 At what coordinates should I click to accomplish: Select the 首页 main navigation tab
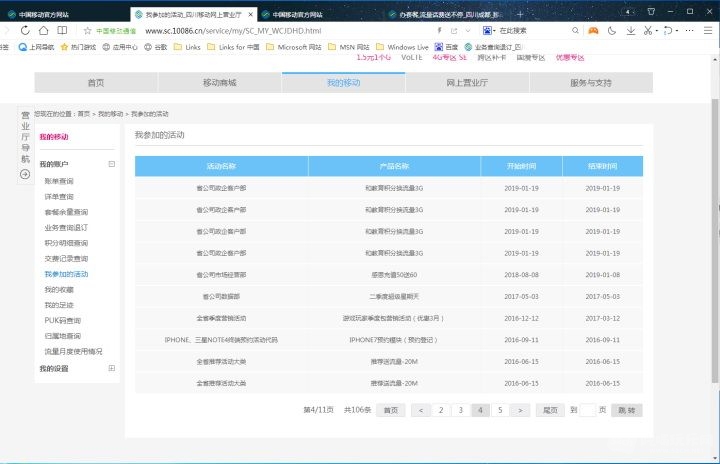click(x=96, y=83)
